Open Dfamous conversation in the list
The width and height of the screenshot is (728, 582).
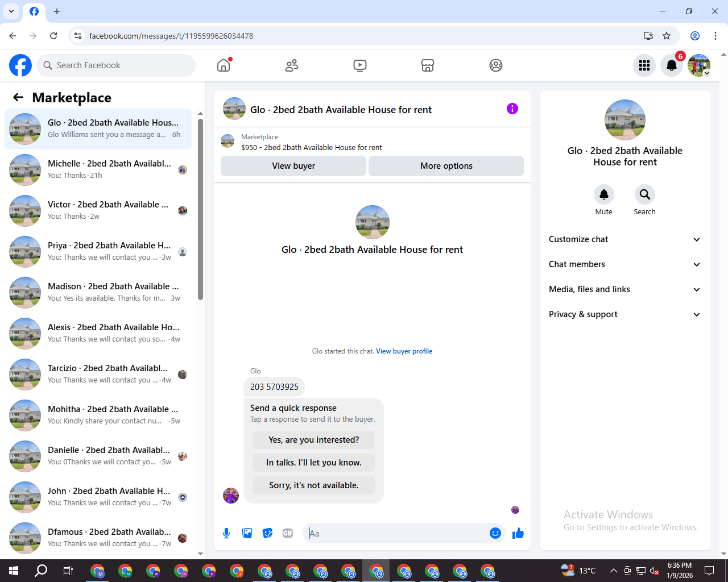(x=98, y=538)
